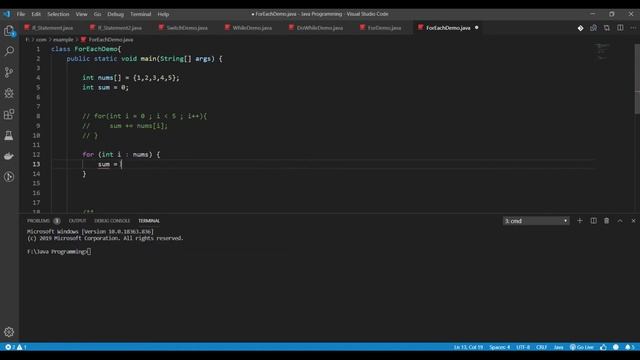Open the Go menu
Image resolution: width=640 pixels, height=360 pixels.
coord(97,14)
